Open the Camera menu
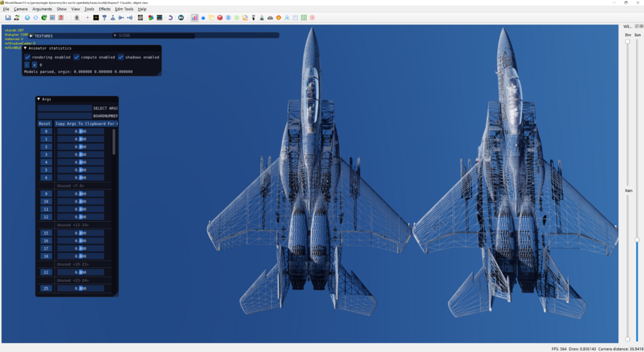This screenshot has width=644, height=352. 21,9
